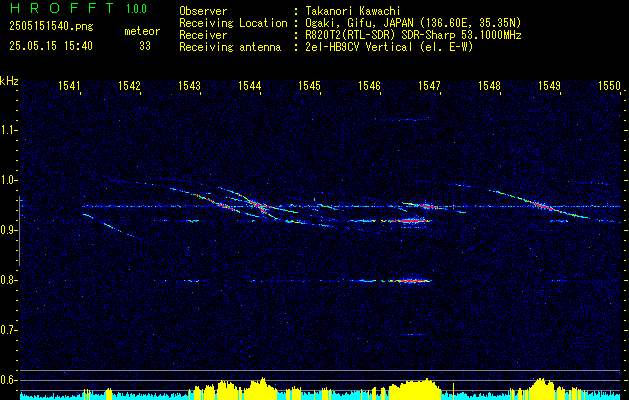Image resolution: width=629 pixels, height=400 pixels.
Task: Click the 1.1 kHz frequency label
Action: tap(8, 130)
